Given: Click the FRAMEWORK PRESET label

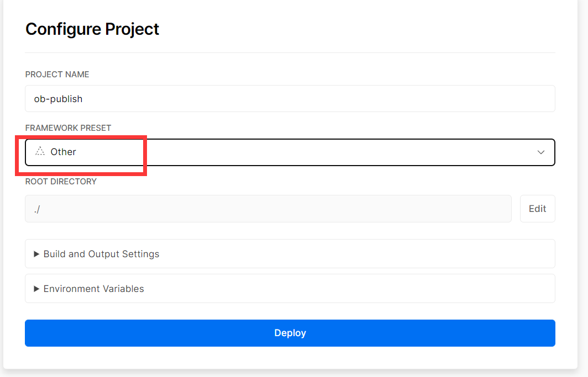Looking at the screenshot, I should tap(68, 128).
